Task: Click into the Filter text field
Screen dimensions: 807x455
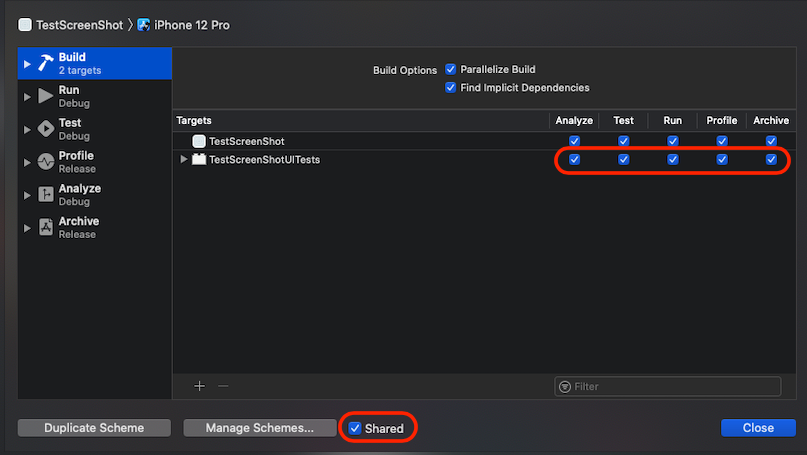Action: click(668, 387)
